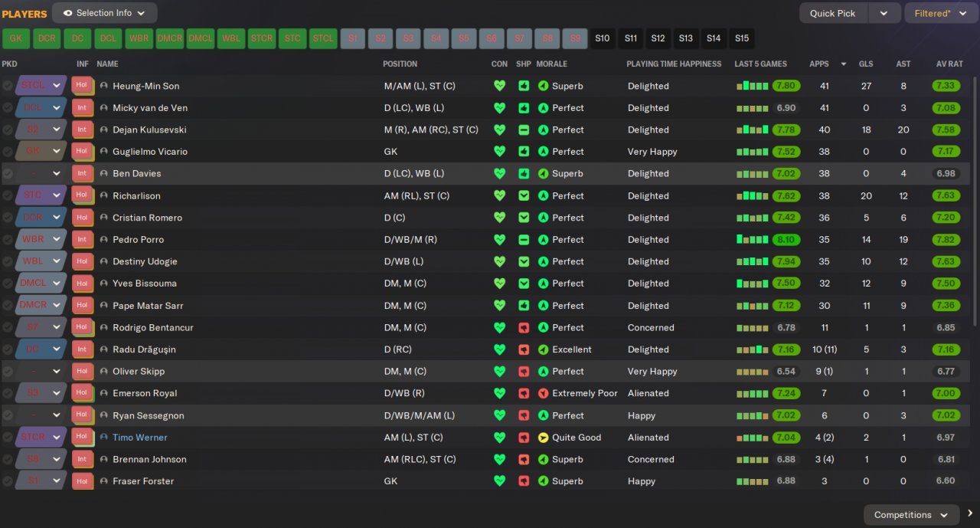
Task: Click the person icon beside Pape Matar Sarr
Action: [x=104, y=306]
